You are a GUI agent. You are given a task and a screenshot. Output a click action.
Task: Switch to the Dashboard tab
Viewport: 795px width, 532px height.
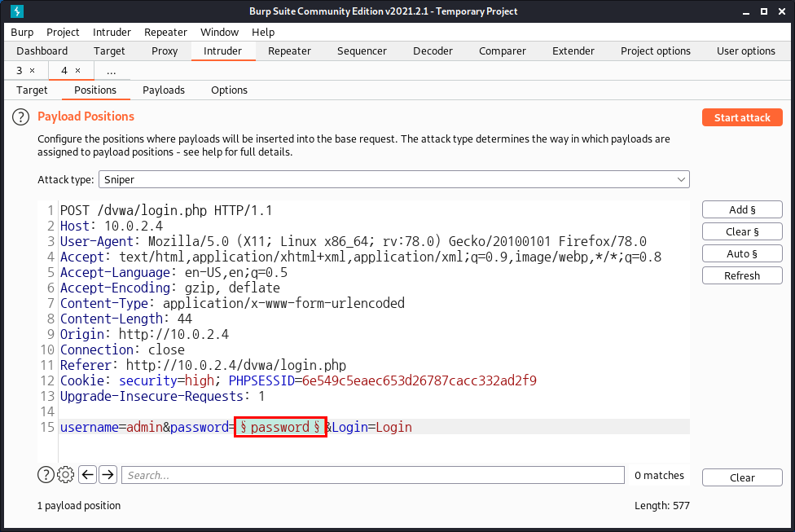[42, 51]
